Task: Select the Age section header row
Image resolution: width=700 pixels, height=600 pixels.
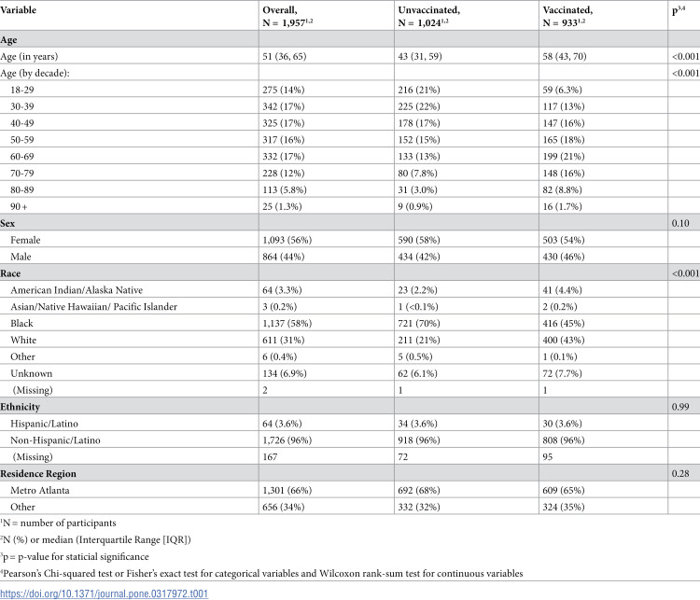Action: point(350,39)
